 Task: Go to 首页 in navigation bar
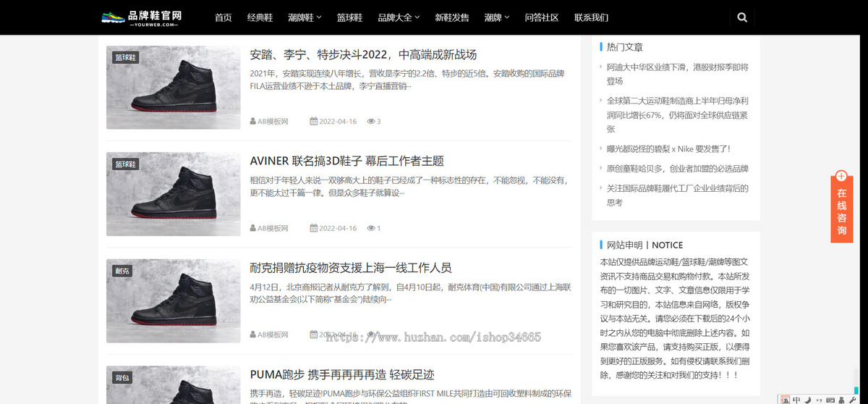coord(224,17)
